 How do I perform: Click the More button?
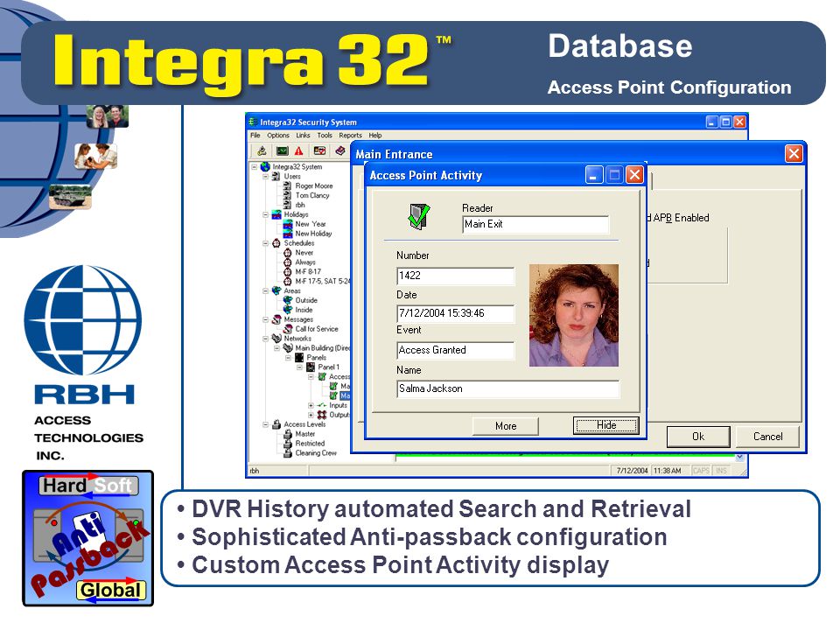pos(506,426)
